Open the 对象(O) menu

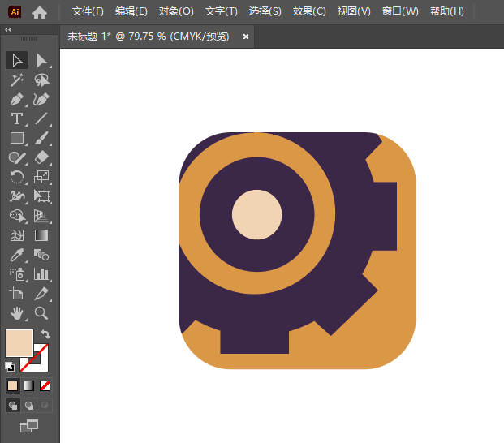[x=176, y=11]
